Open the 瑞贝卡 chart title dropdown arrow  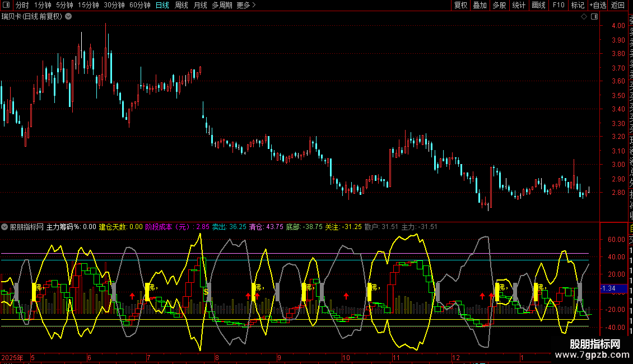pyautogui.click(x=68, y=16)
